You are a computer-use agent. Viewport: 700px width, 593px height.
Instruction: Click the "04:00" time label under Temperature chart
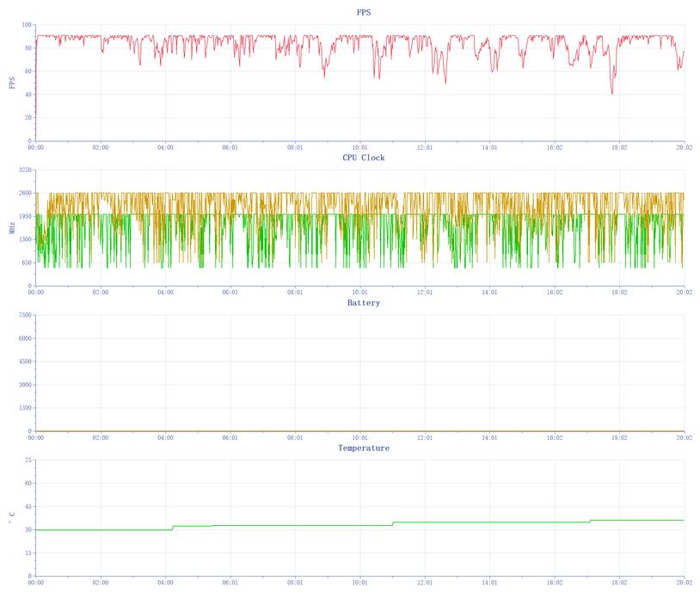click(165, 583)
